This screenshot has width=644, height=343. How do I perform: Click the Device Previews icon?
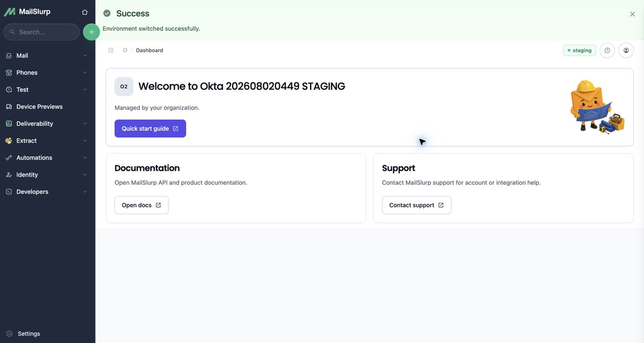[9, 107]
